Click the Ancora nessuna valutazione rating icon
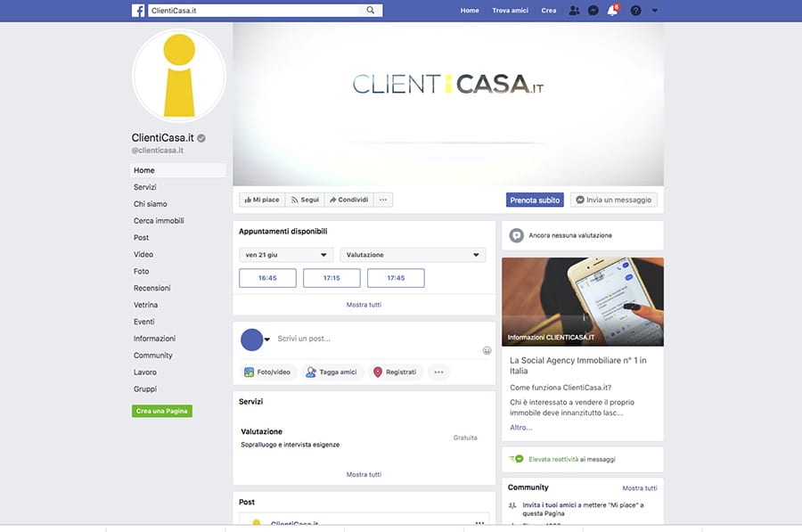The height and width of the screenshot is (532, 802). pos(517,236)
